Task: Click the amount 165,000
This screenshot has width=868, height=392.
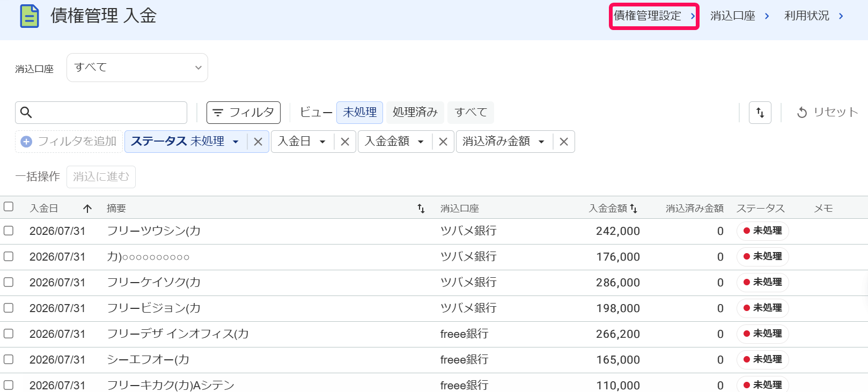Action: 618,360
